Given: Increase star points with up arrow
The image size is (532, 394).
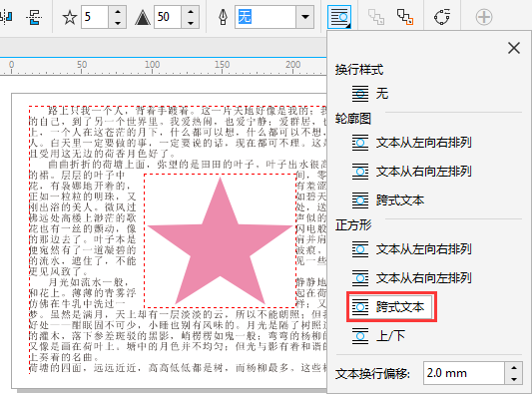Looking at the screenshot, I should coord(118,12).
